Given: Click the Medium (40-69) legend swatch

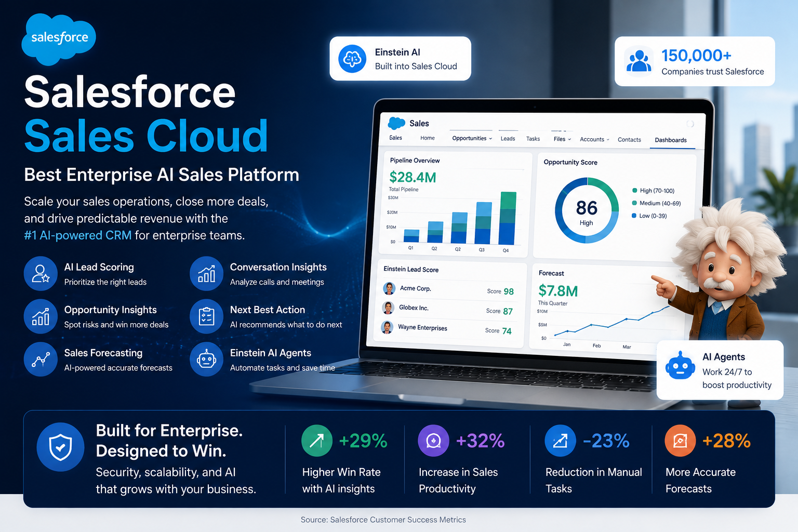Looking at the screenshot, I should click(634, 203).
